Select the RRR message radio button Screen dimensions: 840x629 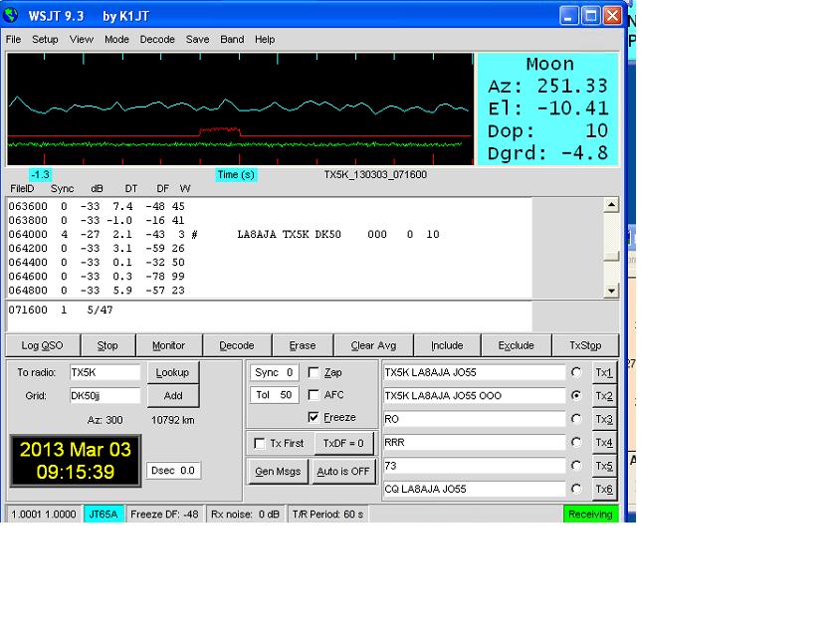[576, 442]
